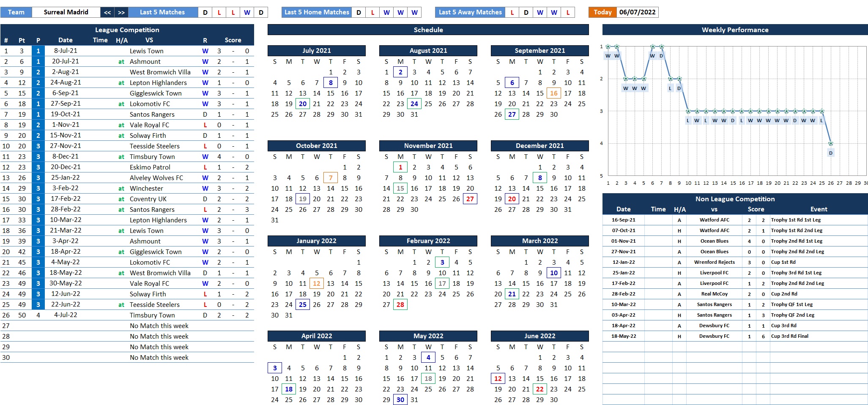Screen dimensions: 868x405
Task: Click the >> next team button
Action: pos(121,12)
